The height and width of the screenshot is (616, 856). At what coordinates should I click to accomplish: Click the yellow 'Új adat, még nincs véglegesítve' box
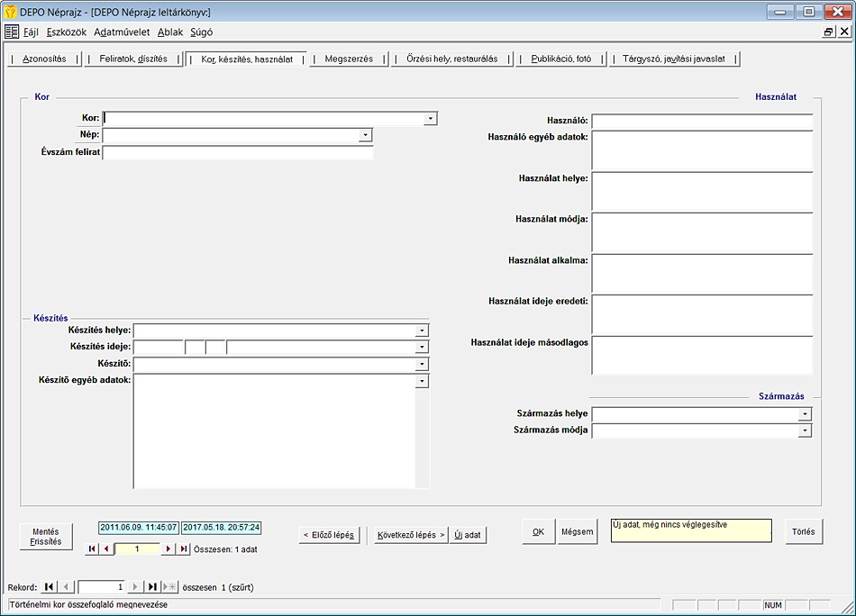(691, 530)
